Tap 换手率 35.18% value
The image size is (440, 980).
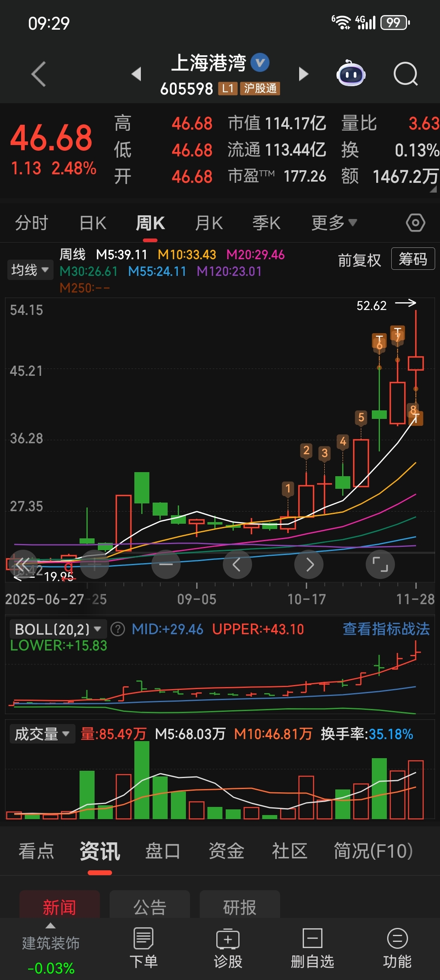point(391,734)
